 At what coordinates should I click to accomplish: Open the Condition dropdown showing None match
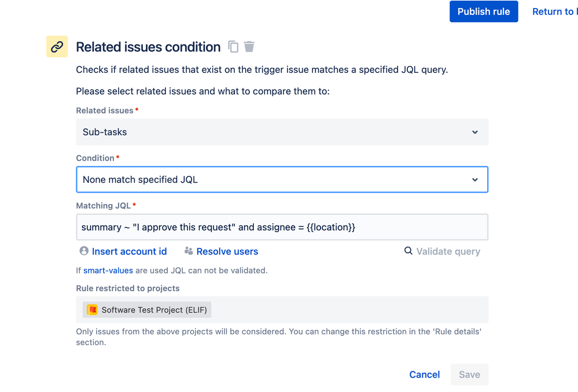[x=282, y=180]
